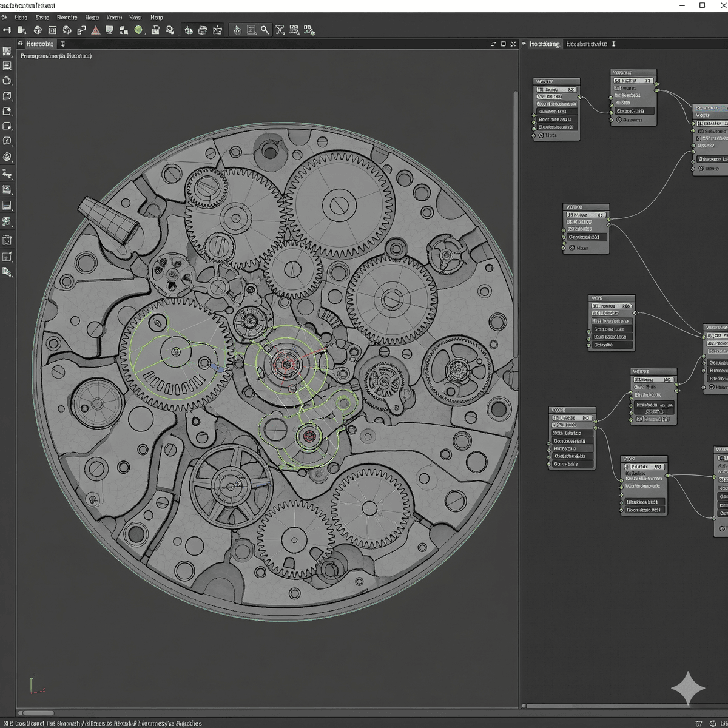This screenshot has height=728, width=728.
Task: Switch to the second tab in node panel
Action: click(x=586, y=44)
